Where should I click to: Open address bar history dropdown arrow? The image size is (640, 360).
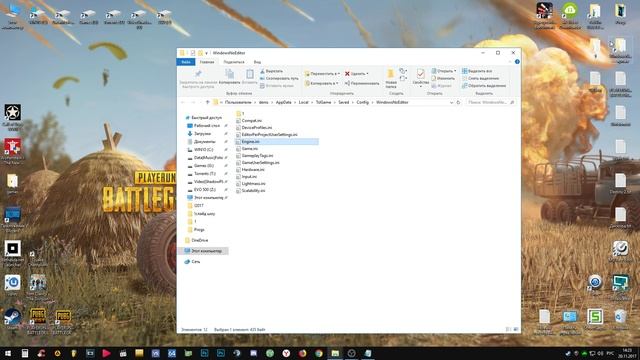(451, 102)
